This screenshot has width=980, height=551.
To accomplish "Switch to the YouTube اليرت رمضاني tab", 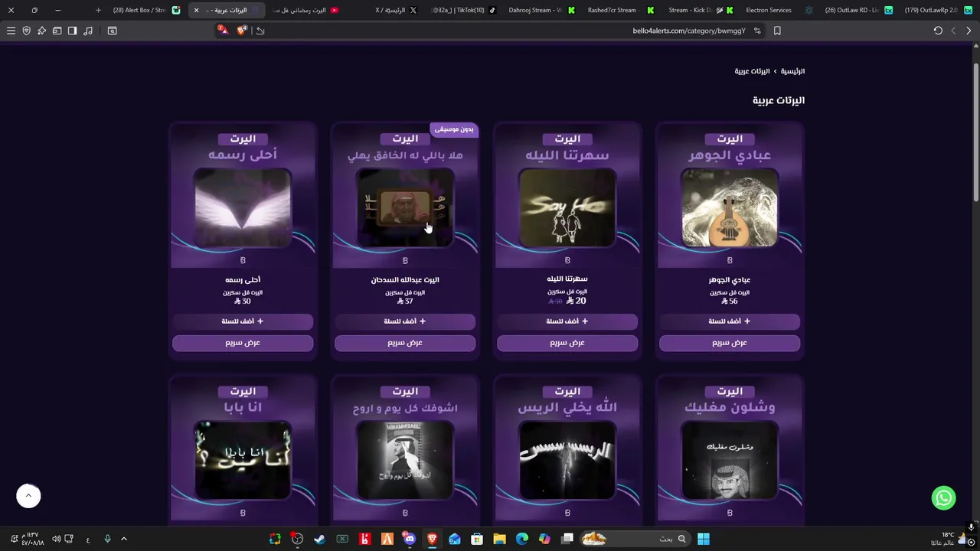I will [x=306, y=10].
